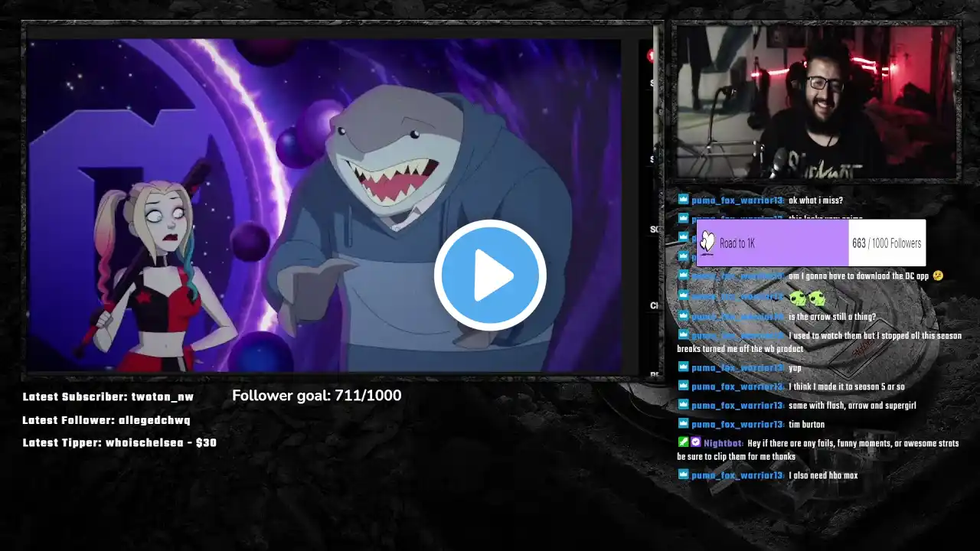Click Latest Subscriber: twoton_nw label
The image size is (980, 551).
coord(108,396)
